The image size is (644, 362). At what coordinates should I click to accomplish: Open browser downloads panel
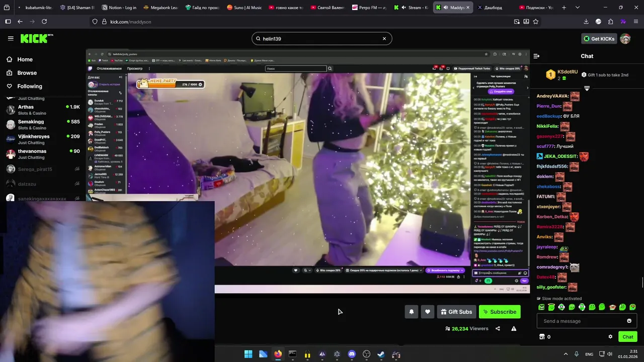(x=586, y=22)
